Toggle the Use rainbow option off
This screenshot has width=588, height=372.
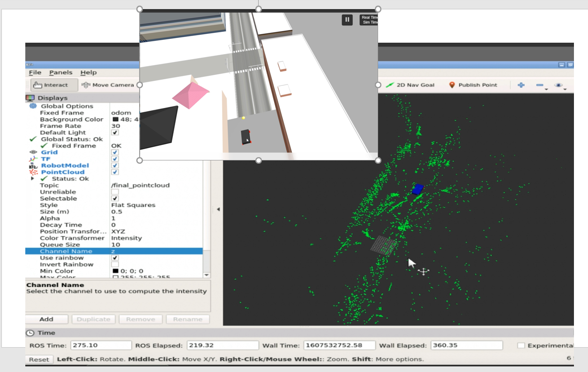(x=116, y=258)
